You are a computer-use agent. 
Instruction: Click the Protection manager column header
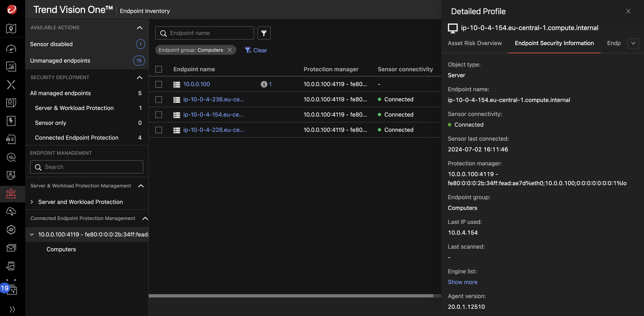tap(331, 69)
